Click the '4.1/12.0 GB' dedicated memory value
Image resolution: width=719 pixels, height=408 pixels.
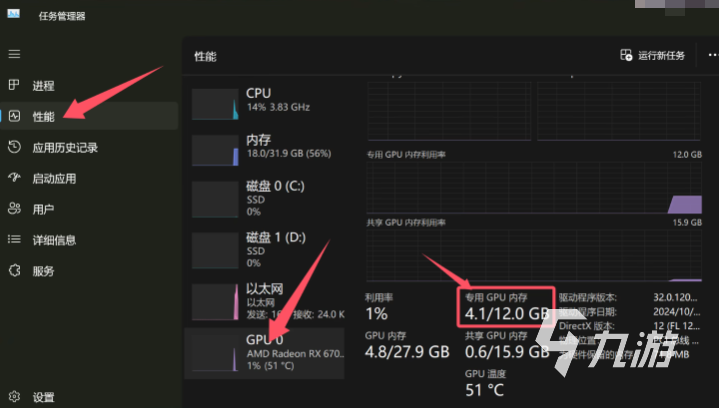[507, 314]
